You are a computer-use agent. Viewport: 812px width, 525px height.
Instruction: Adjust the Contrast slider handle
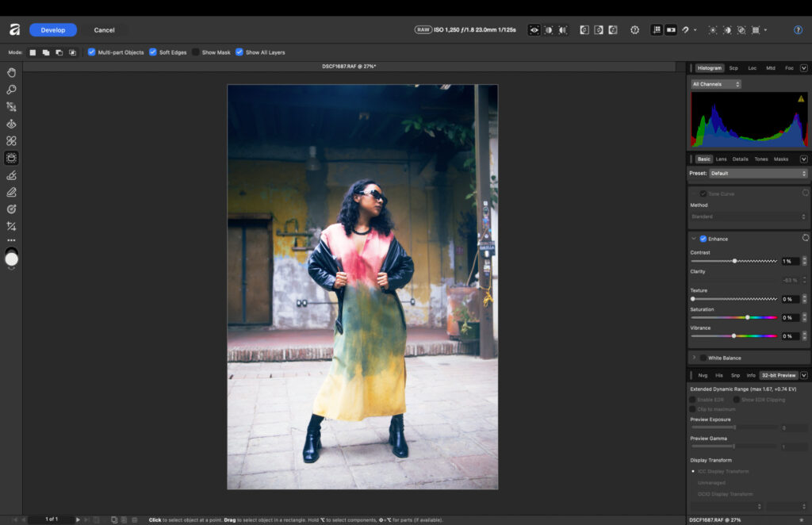click(x=734, y=261)
